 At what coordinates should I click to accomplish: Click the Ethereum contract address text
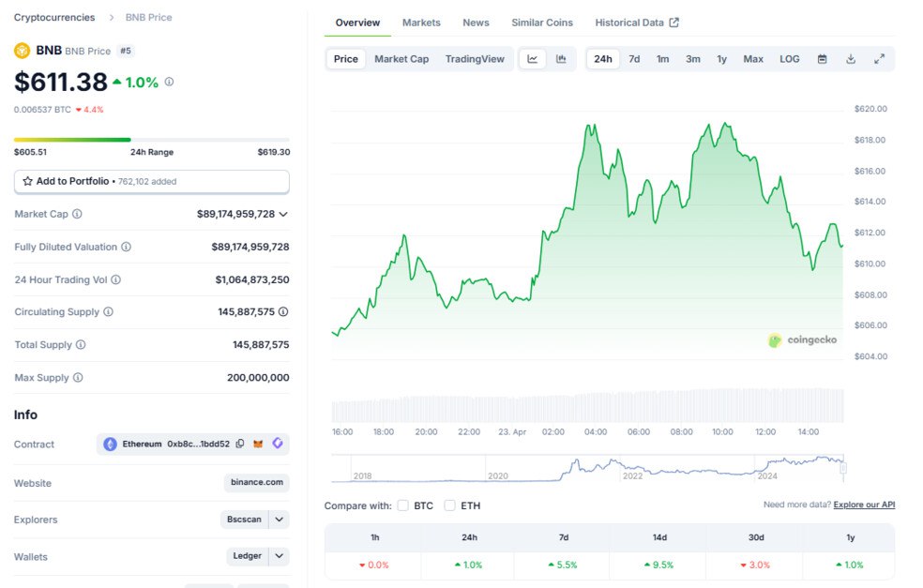point(198,444)
